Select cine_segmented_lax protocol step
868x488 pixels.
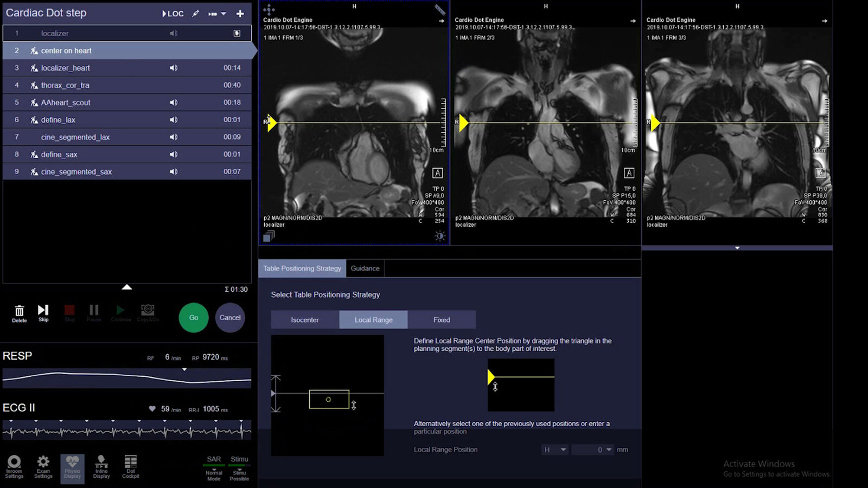pyautogui.click(x=127, y=137)
